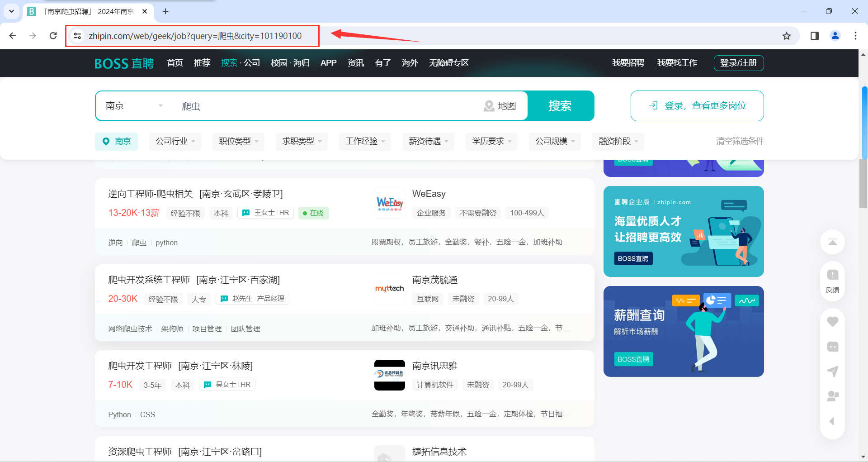Click 登录/注册 button
This screenshot has width=868, height=462.
click(739, 63)
